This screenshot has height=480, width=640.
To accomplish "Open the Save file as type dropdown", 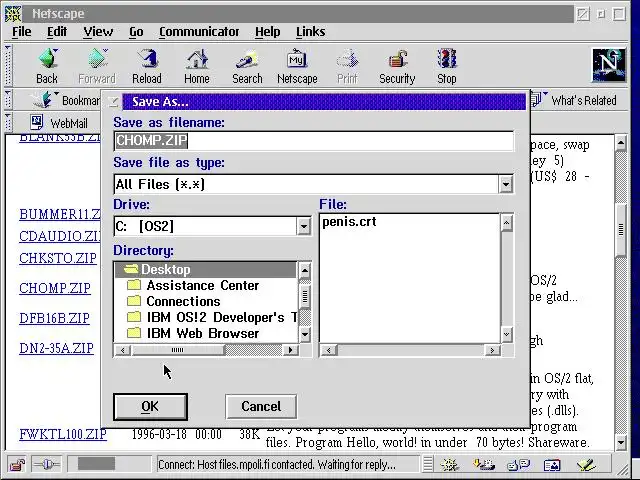I will pyautogui.click(x=506, y=184).
